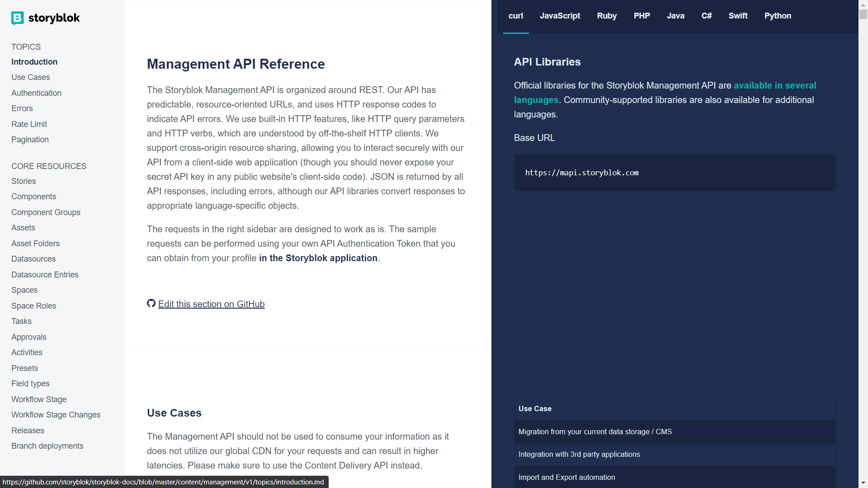Click the scrollbar down arrow

point(863,483)
